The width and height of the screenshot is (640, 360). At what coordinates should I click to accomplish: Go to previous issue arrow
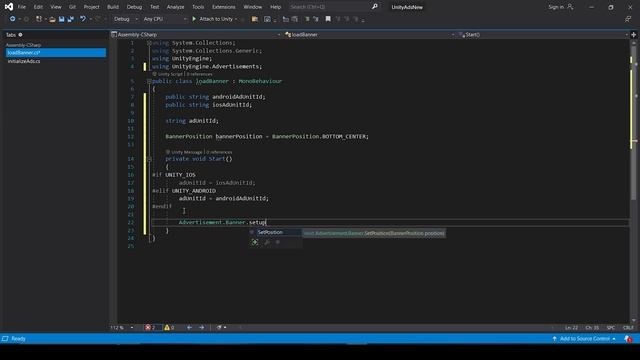[x=189, y=327]
